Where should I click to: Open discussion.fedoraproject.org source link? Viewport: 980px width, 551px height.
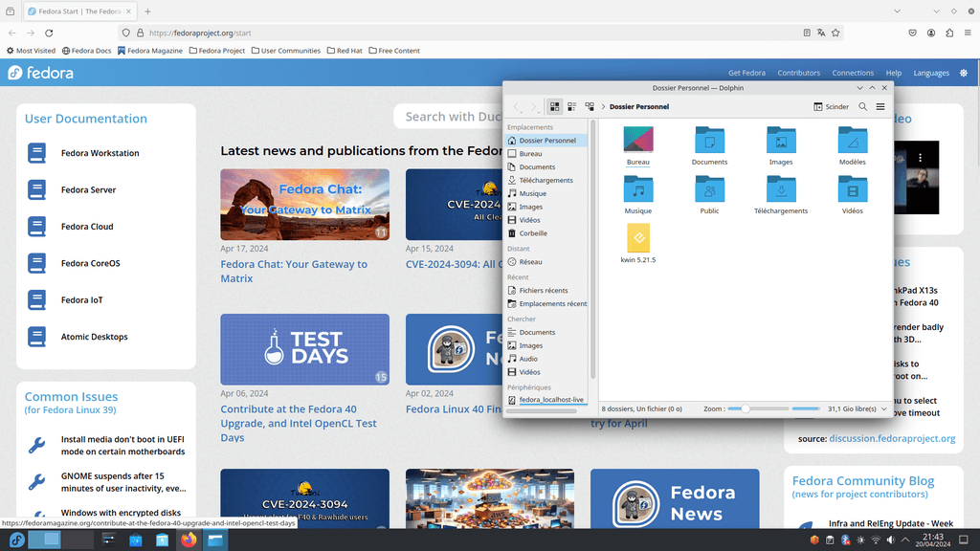click(892, 438)
